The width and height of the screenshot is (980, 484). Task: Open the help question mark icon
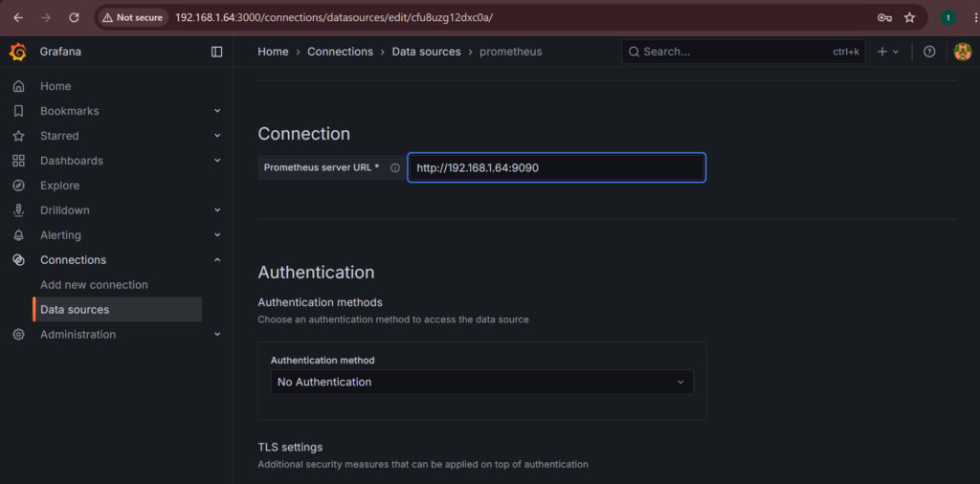[929, 52]
